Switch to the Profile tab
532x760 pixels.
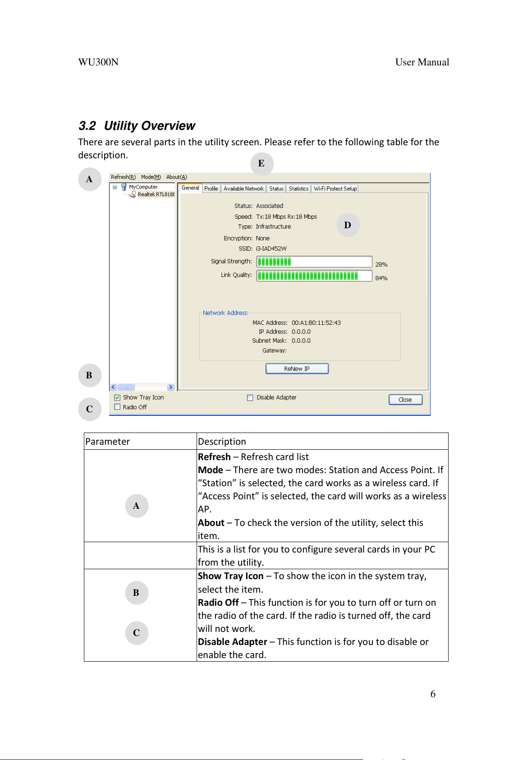tap(211, 189)
